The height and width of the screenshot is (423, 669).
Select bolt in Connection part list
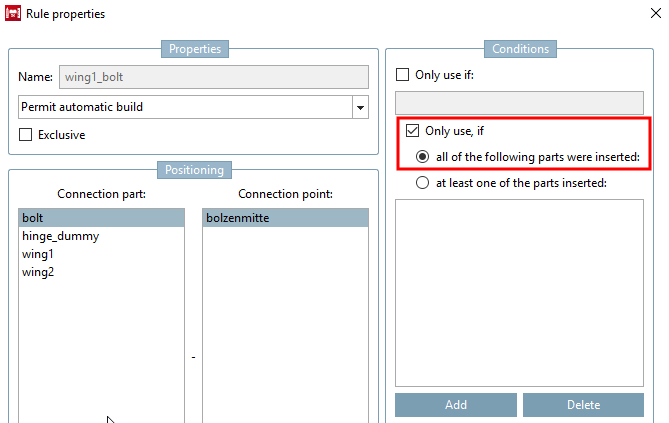pyautogui.click(x=33, y=217)
